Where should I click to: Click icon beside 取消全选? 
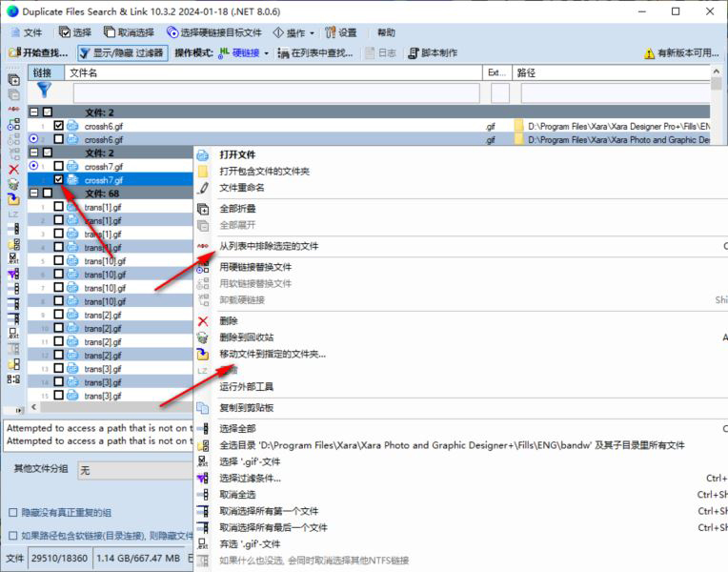coord(203,495)
